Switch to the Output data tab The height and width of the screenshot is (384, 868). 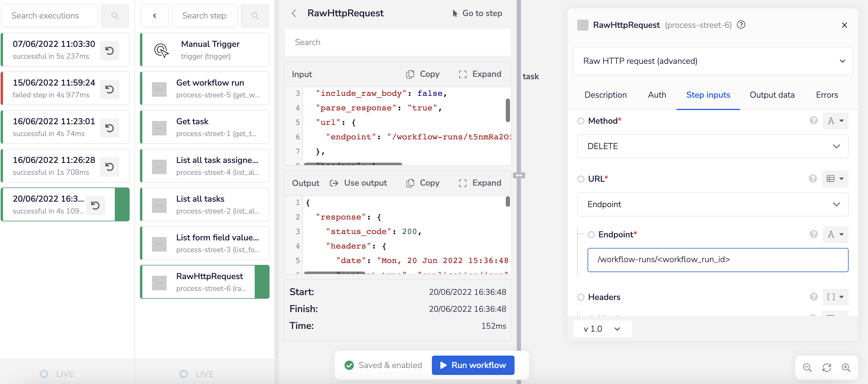(x=772, y=95)
